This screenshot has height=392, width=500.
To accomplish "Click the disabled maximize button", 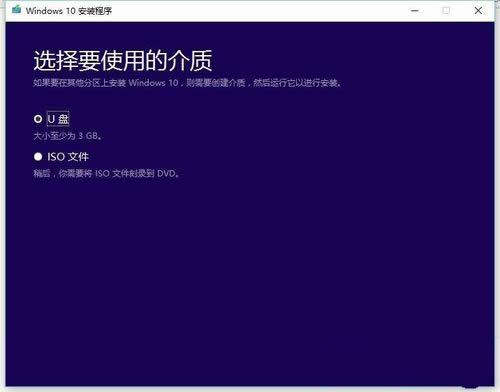I will point(446,11).
